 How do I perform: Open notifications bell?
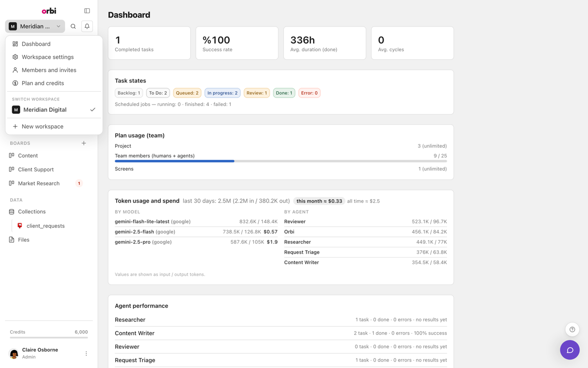click(x=87, y=26)
